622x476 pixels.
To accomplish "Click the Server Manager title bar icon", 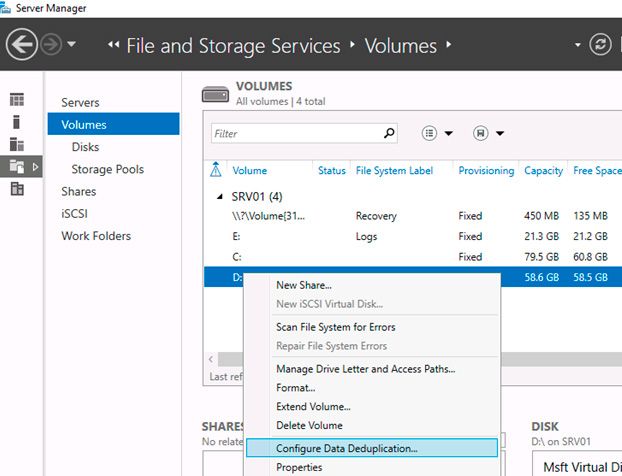I will click(5, 8).
